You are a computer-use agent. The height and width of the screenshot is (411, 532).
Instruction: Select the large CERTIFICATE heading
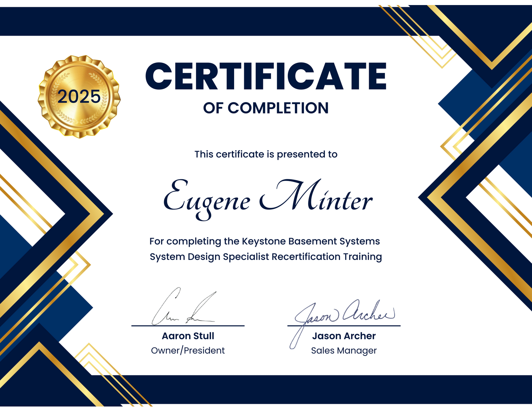coord(266,77)
